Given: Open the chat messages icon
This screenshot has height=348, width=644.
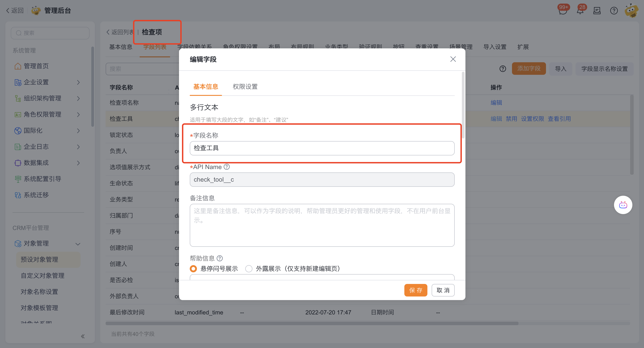Looking at the screenshot, I should pos(563,11).
